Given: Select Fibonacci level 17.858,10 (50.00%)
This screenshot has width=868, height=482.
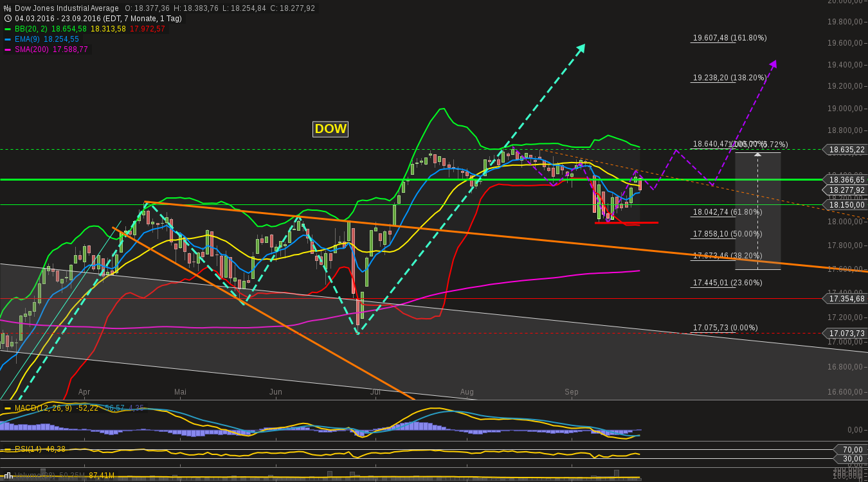Looking at the screenshot, I should coord(727,234).
